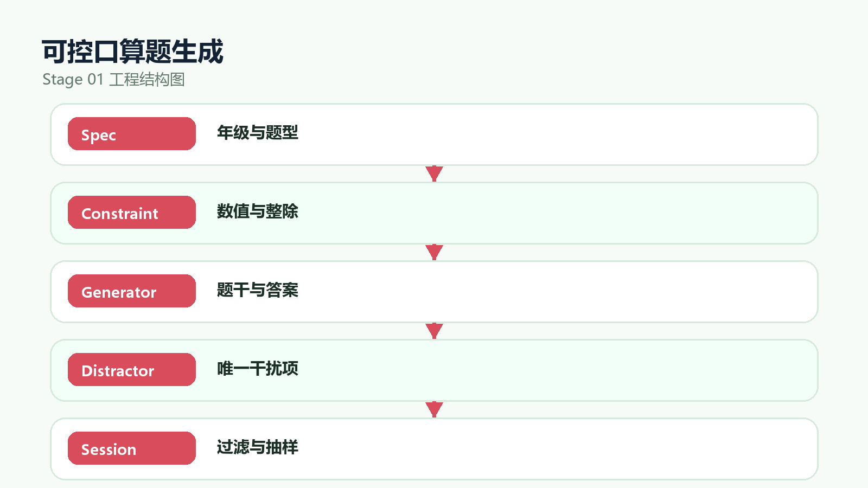Click empty area of the Session row card

click(x=542, y=449)
